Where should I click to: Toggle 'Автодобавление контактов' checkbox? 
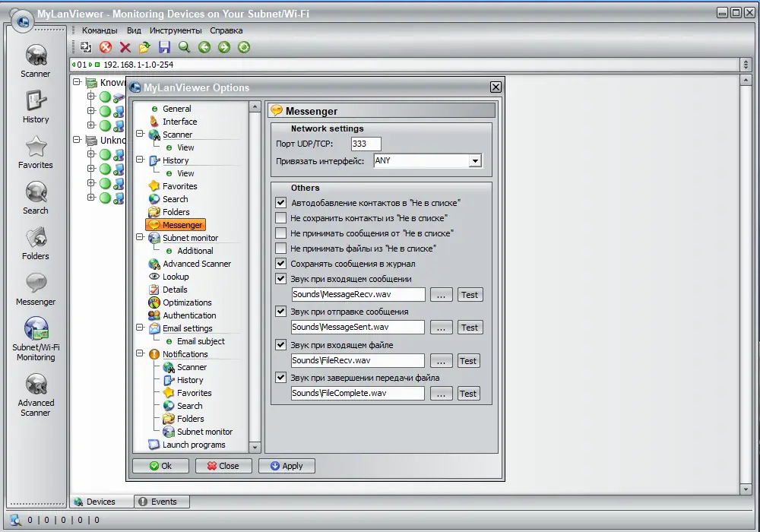(280, 202)
